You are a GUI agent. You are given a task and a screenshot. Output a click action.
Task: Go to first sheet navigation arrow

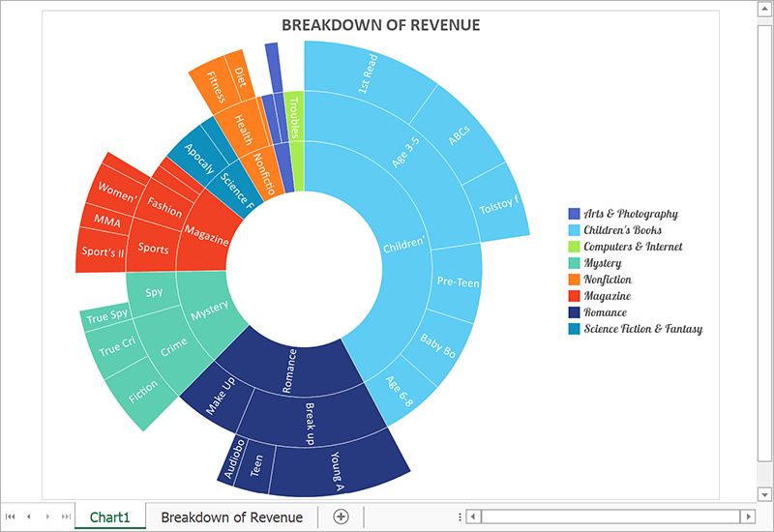pos(11,517)
